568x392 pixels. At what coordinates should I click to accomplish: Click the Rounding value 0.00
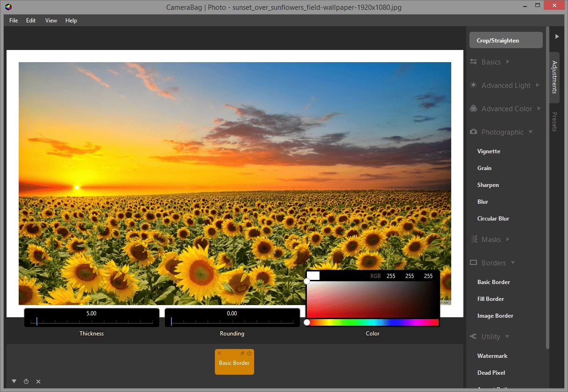(x=232, y=314)
